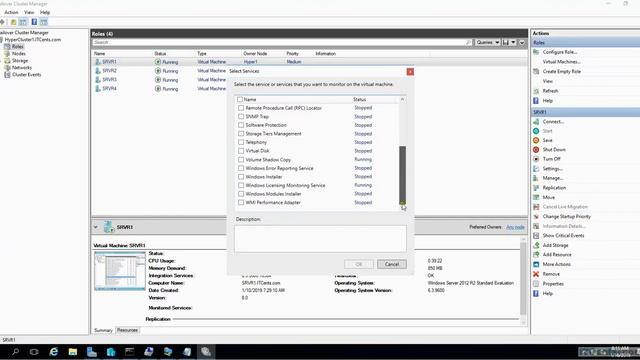The image size is (640, 360).
Task: Click the Connect action icon for SRVR1
Action: 536,122
